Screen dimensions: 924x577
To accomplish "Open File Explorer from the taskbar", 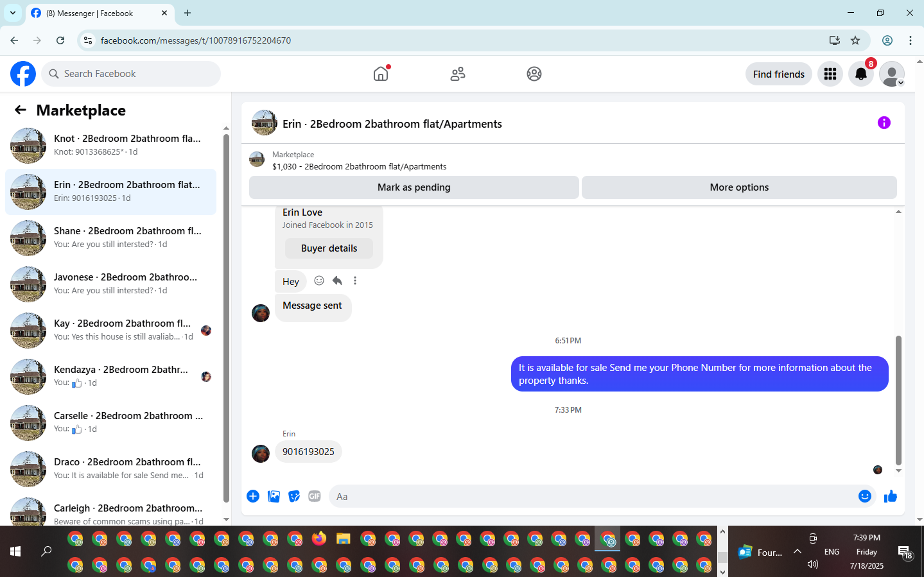I will [x=344, y=539].
